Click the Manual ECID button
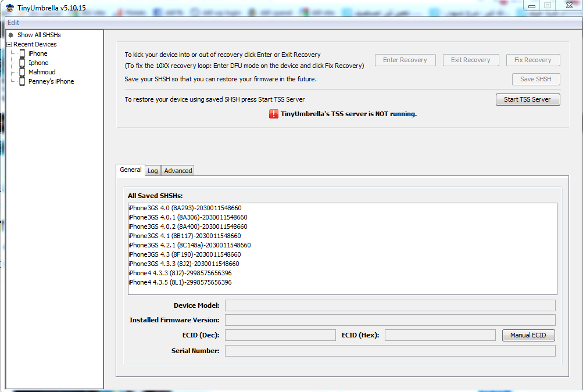This screenshot has width=583, height=392. [528, 335]
